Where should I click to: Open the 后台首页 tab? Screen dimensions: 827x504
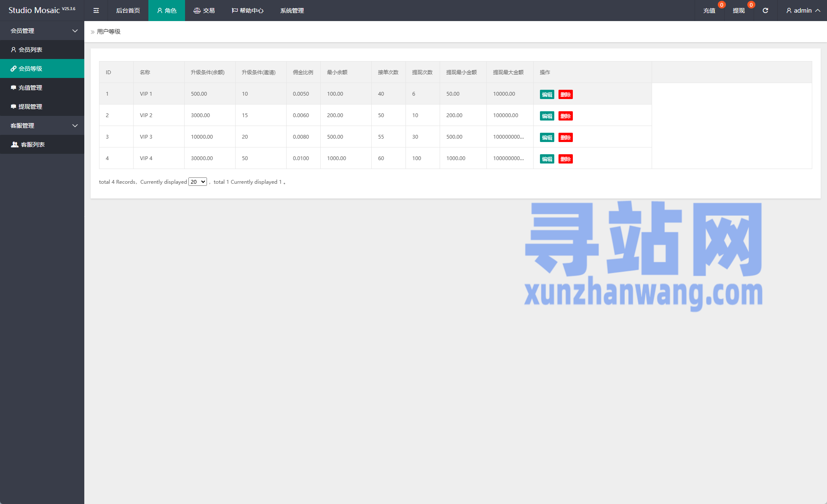click(x=128, y=11)
